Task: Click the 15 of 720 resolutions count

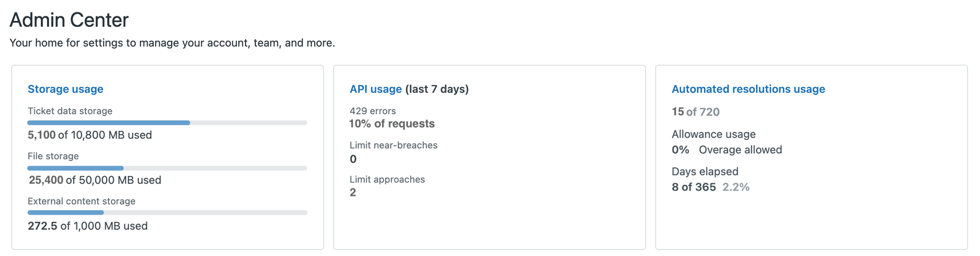Action: pos(695,112)
